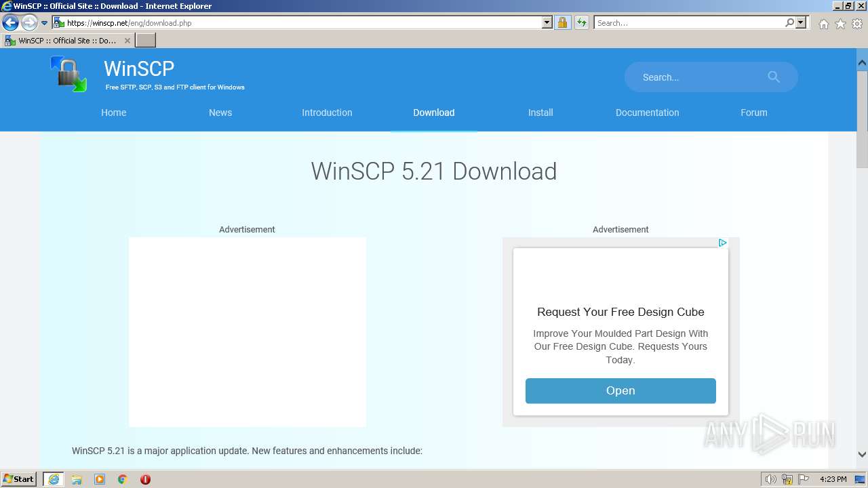Viewport: 868px width, 488px height.
Task: Open the Introduction menu item
Action: pyautogui.click(x=327, y=113)
